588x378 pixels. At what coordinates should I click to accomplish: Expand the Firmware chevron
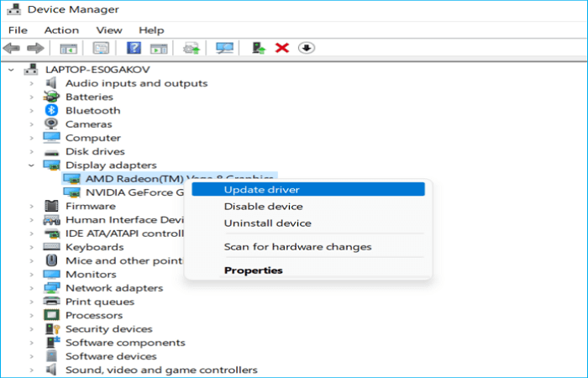coord(32,207)
